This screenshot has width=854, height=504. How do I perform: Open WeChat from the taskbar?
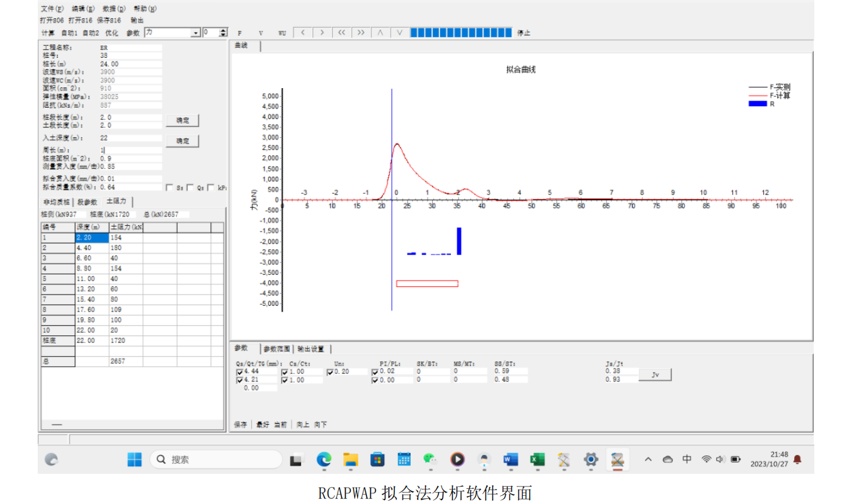click(430, 460)
